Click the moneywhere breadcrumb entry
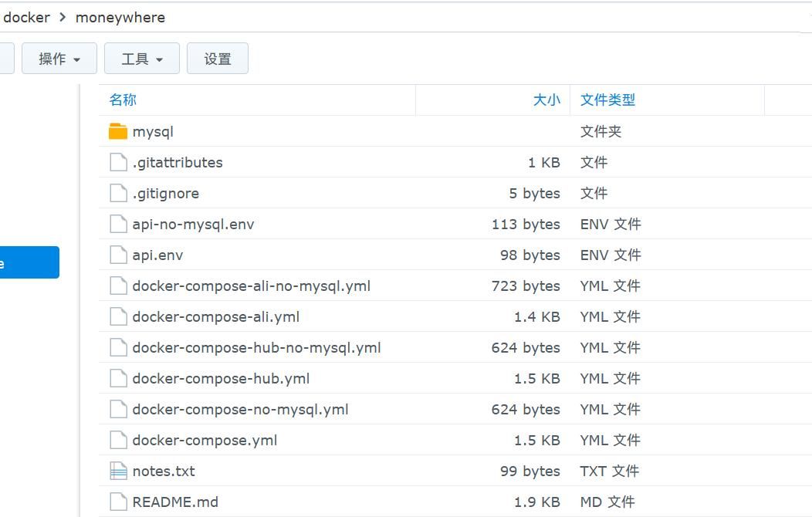 point(120,17)
